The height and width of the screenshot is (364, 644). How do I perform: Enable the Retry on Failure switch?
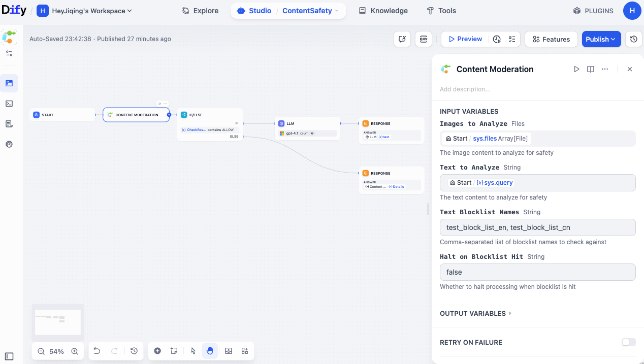pos(628,342)
